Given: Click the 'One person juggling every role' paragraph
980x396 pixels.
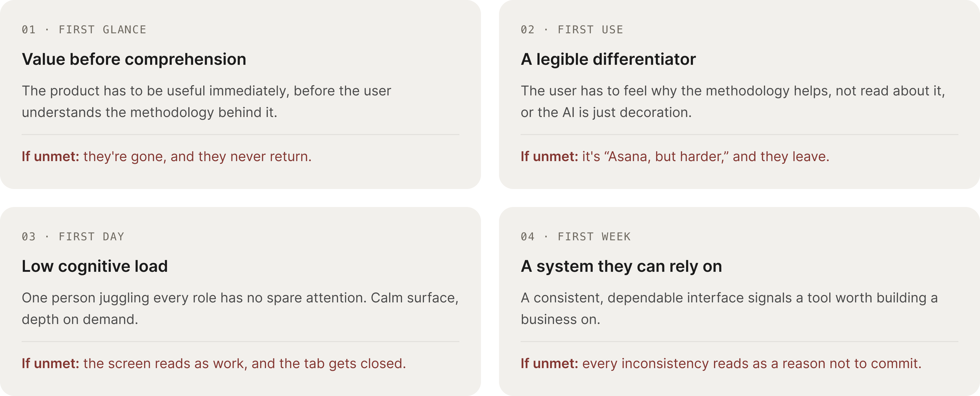Looking at the screenshot, I should (x=240, y=308).
